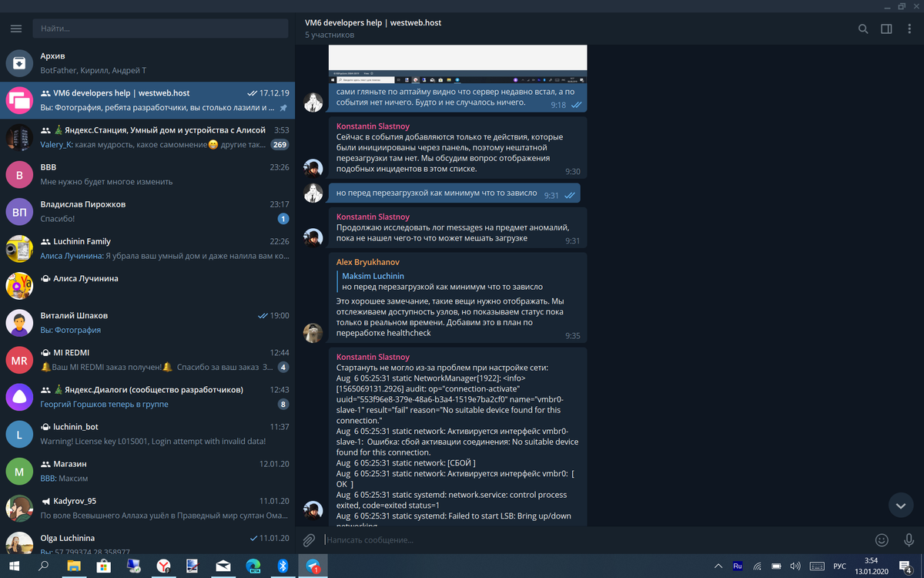Open Bluetooth app in taskbar
Viewport: 924px width, 578px height.
[283, 566]
